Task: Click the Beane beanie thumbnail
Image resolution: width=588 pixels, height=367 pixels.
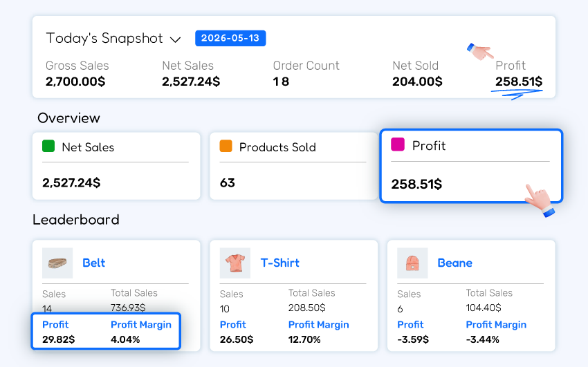Action: 412,263
